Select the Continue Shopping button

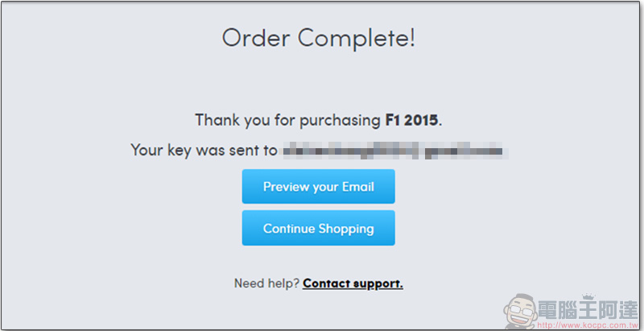pyautogui.click(x=318, y=228)
